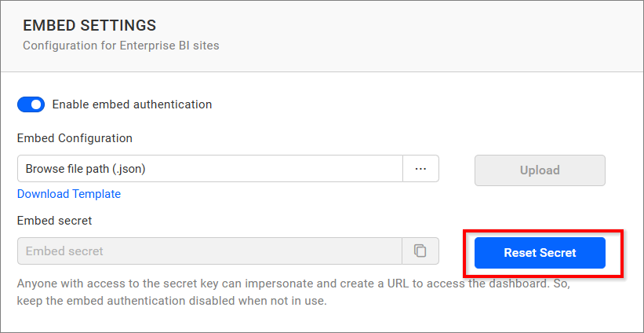Click the Browse file path (.json) field

209,169
